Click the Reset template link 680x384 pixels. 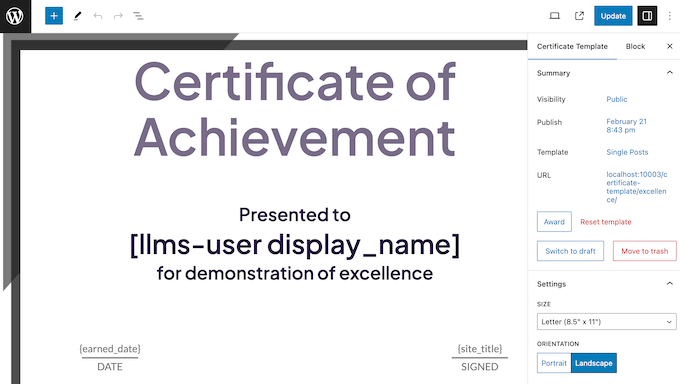pyautogui.click(x=606, y=222)
